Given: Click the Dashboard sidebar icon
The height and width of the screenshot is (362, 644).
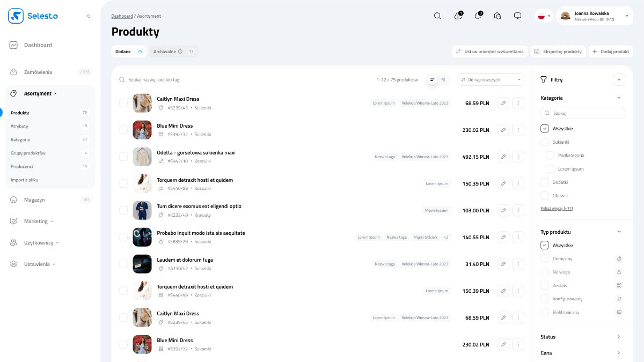Looking at the screenshot, I should 13,45.
